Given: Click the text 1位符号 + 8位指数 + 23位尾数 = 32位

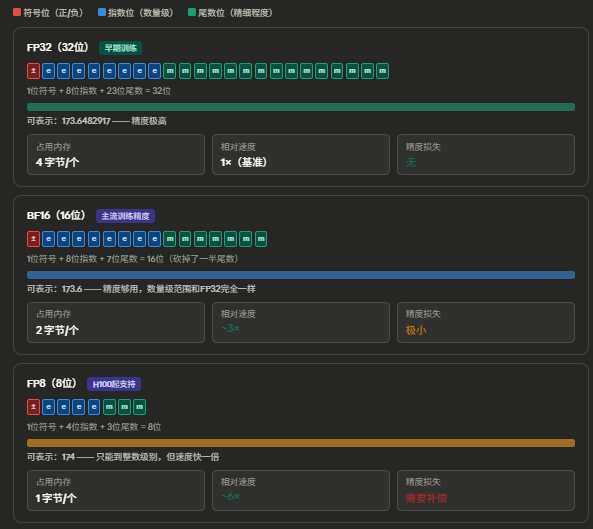Looking at the screenshot, I should point(99,91).
